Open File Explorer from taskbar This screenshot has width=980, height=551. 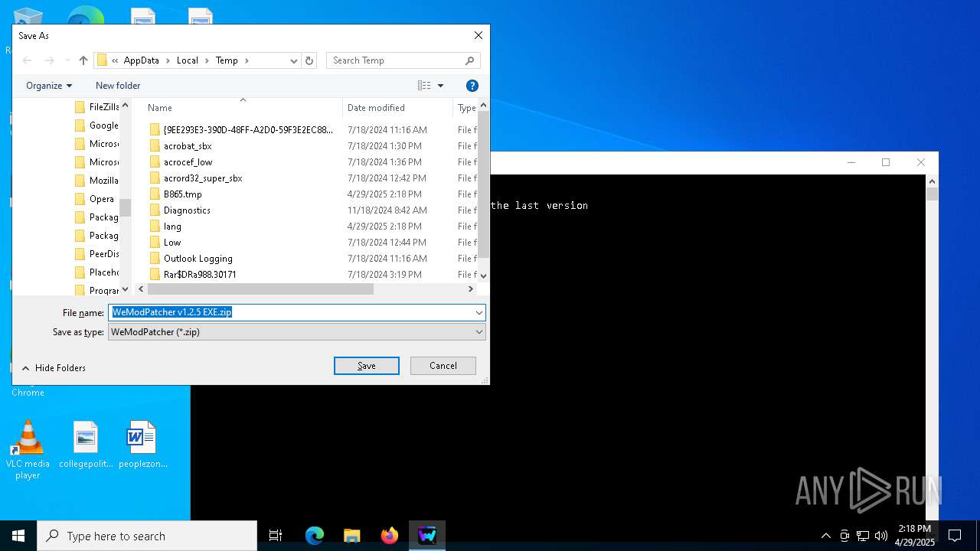click(x=352, y=536)
